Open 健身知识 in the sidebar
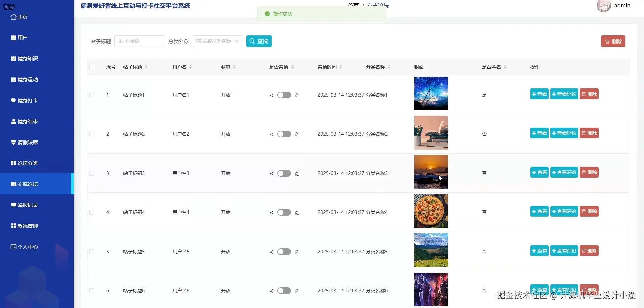This screenshot has width=644, height=308. pos(37,59)
